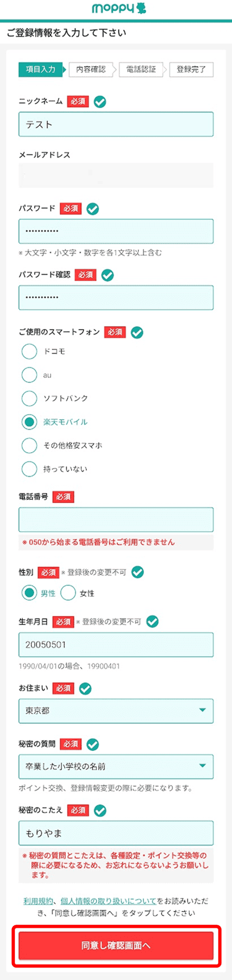The width and height of the screenshot is (232, 980).
Task: Expand the 秘密の質問 dropdown list
Action: click(116, 767)
